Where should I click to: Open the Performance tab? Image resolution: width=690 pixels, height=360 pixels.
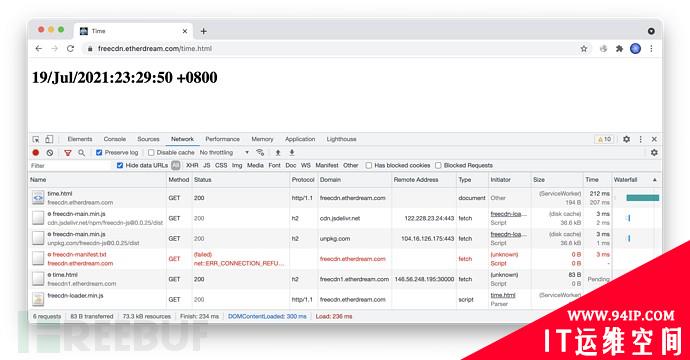click(223, 139)
